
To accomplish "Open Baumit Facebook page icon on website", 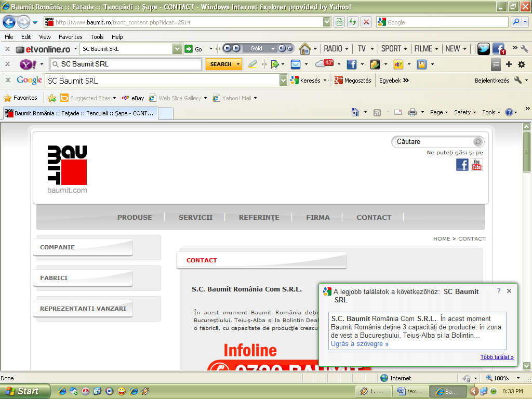I will (x=462, y=165).
